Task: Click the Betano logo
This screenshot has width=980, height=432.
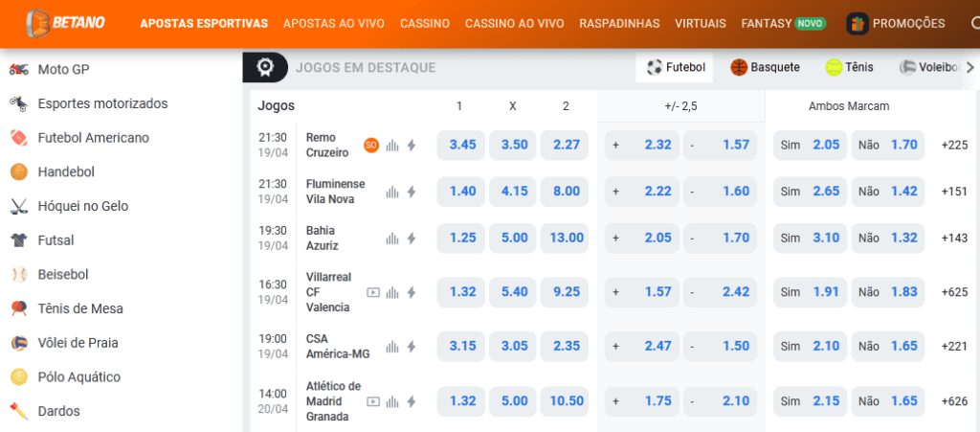Action: 65,23
